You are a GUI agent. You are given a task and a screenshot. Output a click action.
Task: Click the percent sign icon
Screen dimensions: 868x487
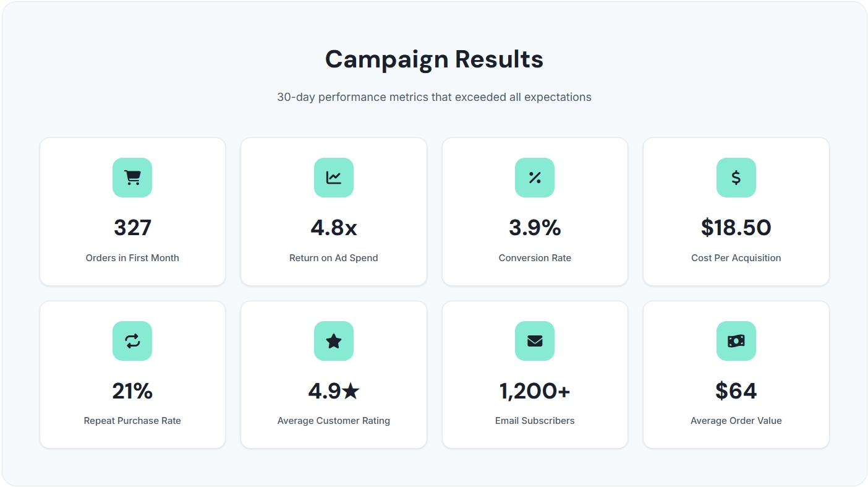(x=535, y=178)
